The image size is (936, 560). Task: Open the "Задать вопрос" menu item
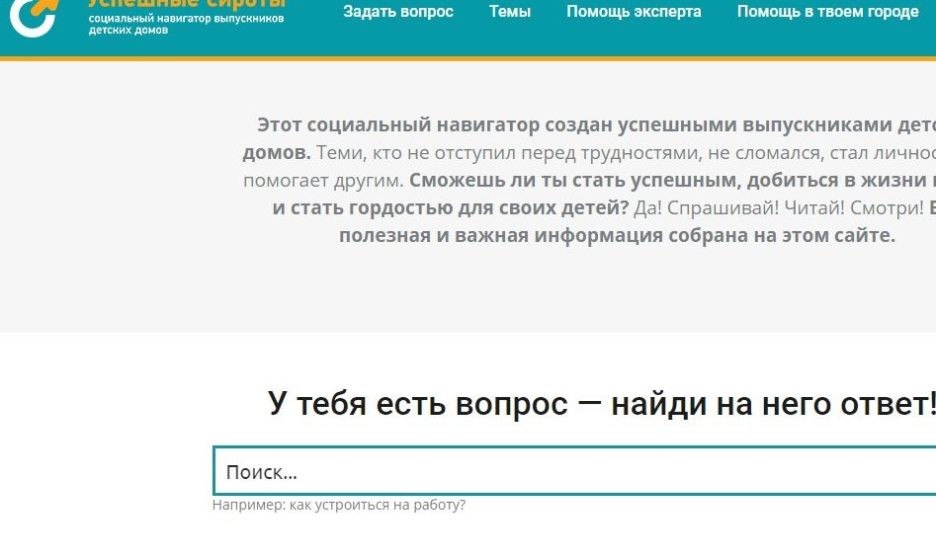pyautogui.click(x=398, y=12)
